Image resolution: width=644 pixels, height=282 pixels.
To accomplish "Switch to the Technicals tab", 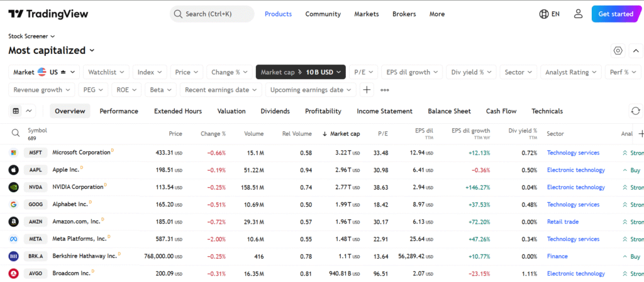I will [x=547, y=111].
